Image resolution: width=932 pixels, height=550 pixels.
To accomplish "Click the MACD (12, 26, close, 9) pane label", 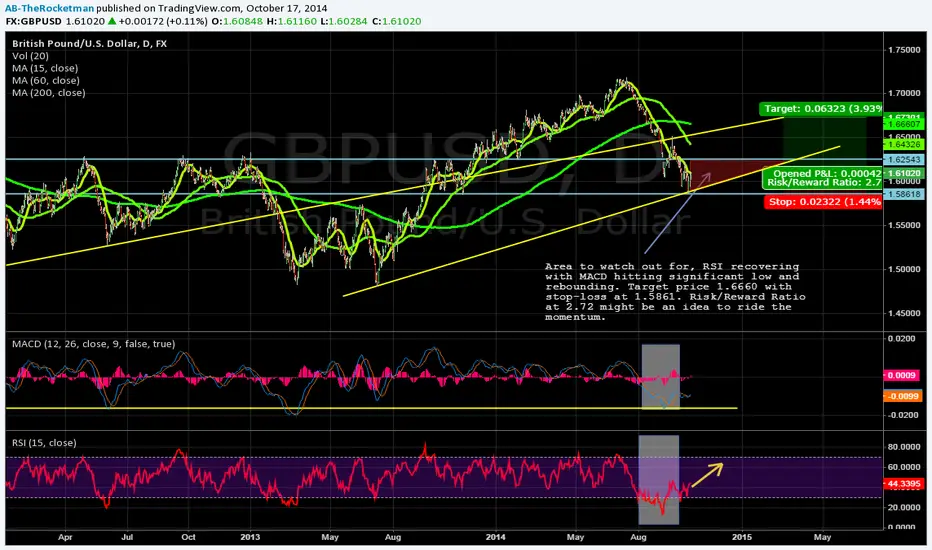I will (x=93, y=344).
